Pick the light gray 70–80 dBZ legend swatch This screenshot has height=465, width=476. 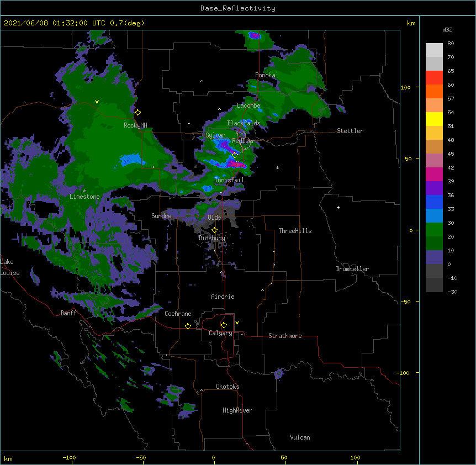(434, 50)
